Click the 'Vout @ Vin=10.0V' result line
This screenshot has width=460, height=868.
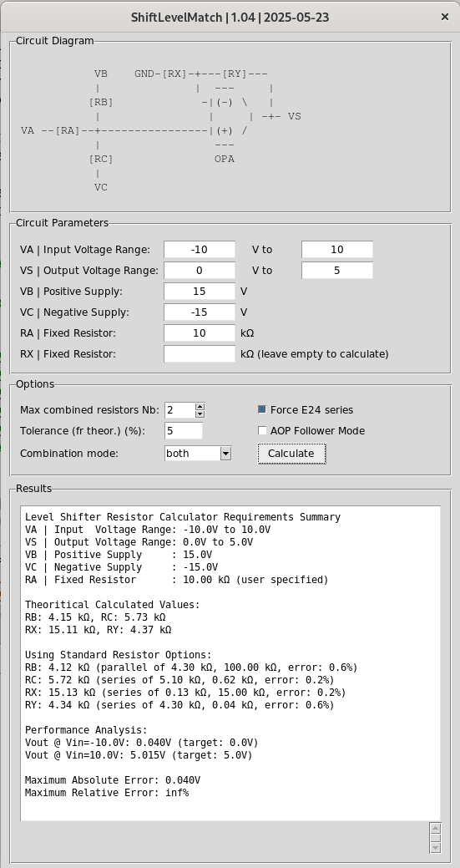[139, 755]
